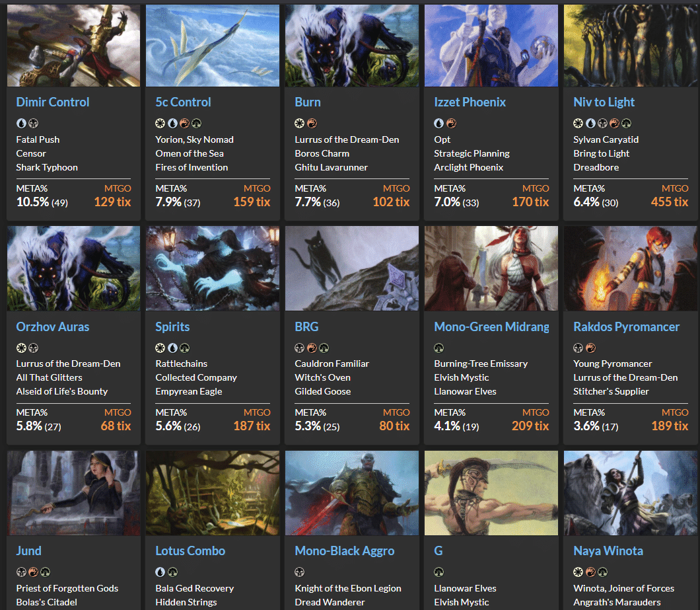Viewport: 700px width, 610px height.
Task: Click the white mana icon under Naya Winota
Action: click(578, 572)
